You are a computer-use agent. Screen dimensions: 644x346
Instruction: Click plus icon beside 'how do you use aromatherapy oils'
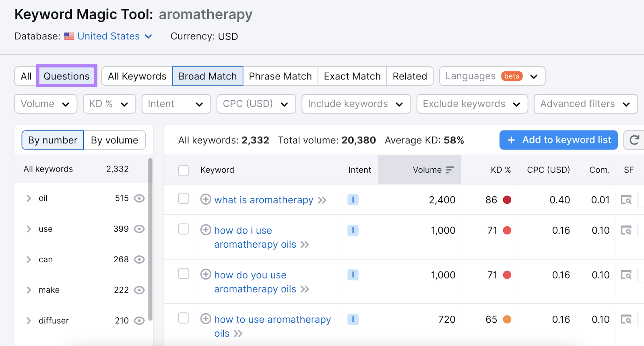coord(206,275)
